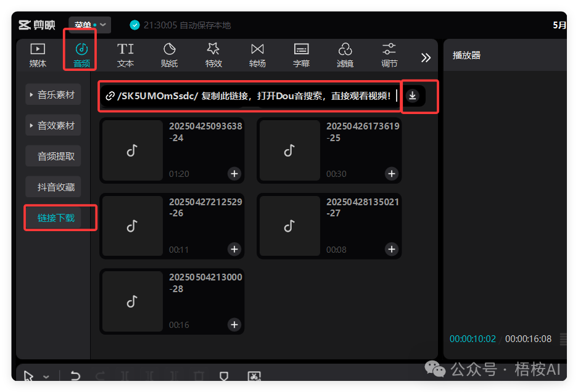Open the 字幕 (Captions) tab

point(301,55)
